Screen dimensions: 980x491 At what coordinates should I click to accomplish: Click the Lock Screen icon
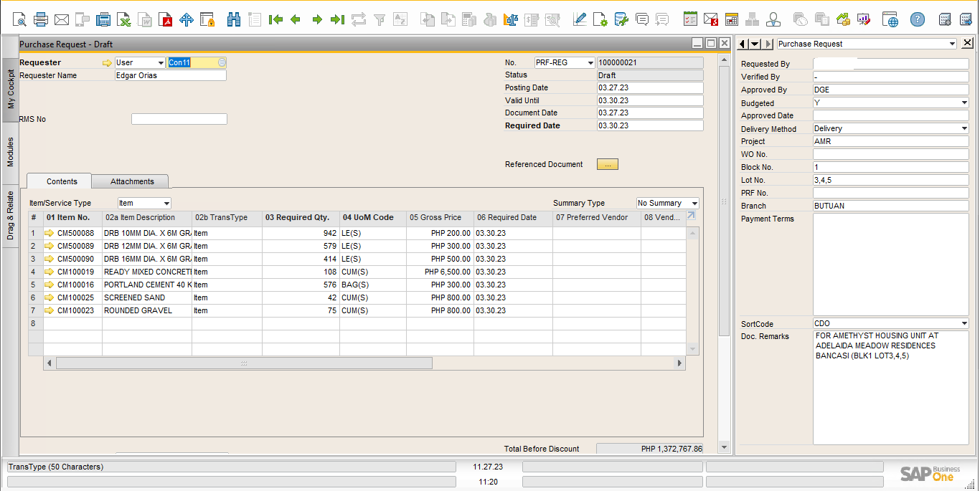click(x=207, y=19)
